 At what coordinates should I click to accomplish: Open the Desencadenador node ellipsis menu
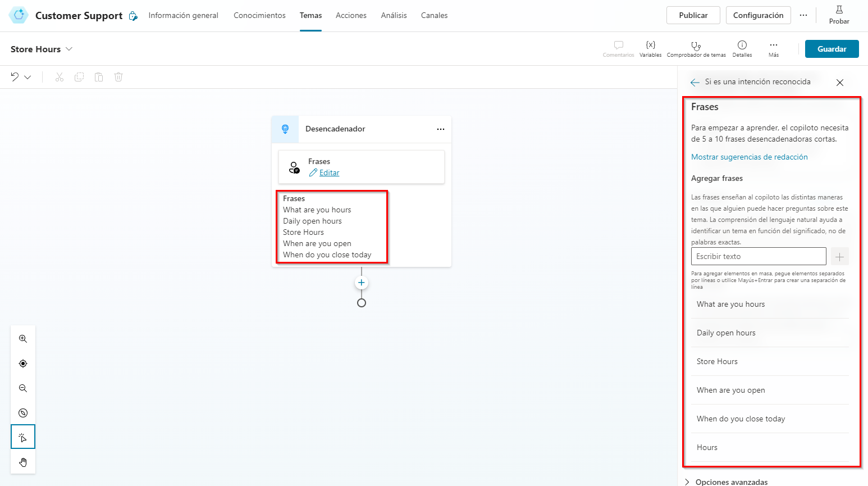pyautogui.click(x=441, y=129)
